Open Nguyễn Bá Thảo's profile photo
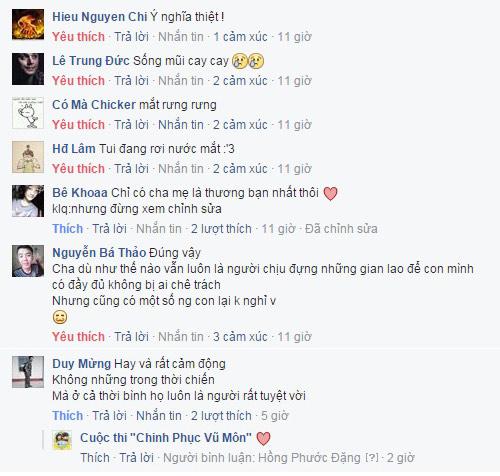 coord(28,261)
